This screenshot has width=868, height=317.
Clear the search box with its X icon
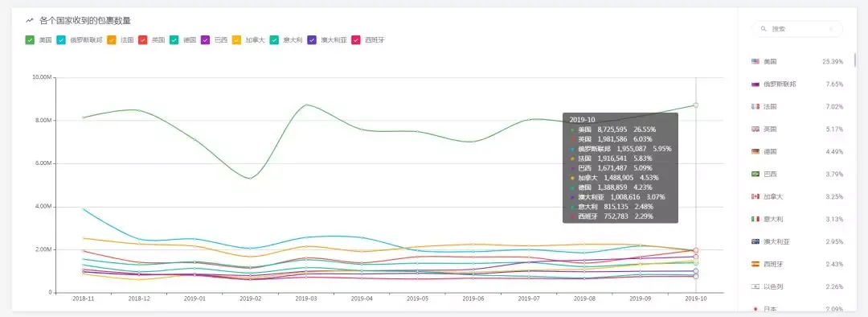point(831,29)
